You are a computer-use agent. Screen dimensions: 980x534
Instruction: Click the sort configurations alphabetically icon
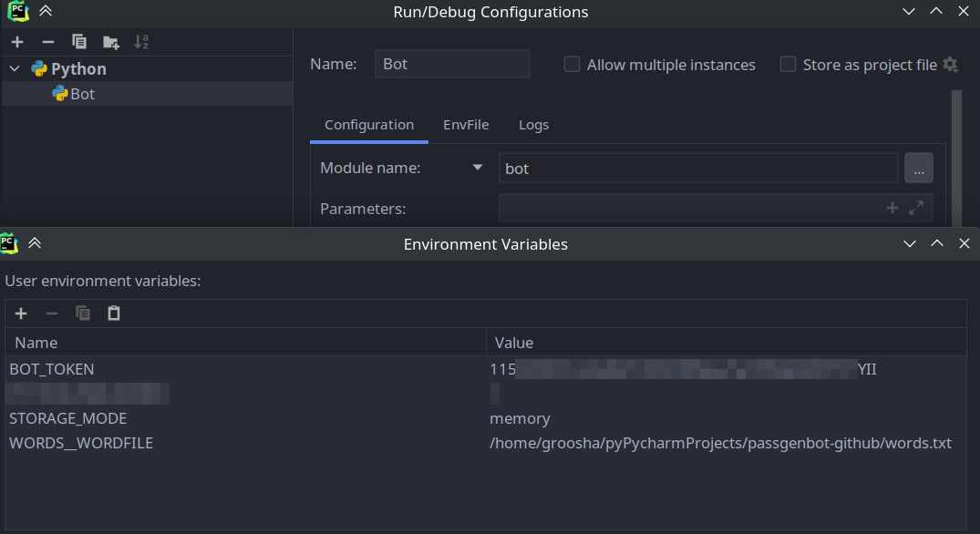point(141,42)
